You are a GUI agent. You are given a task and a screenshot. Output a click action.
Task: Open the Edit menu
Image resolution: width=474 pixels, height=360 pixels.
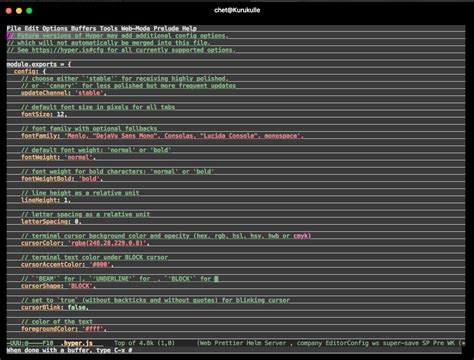32,28
